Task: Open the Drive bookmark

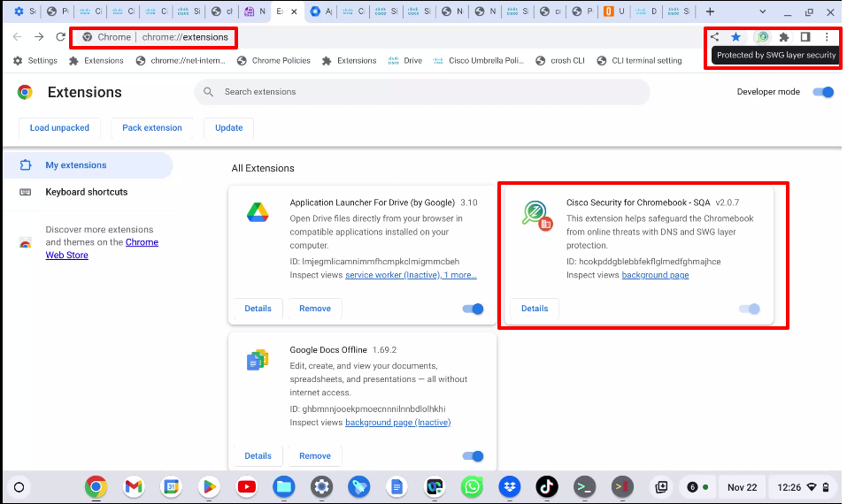Action: pos(405,60)
